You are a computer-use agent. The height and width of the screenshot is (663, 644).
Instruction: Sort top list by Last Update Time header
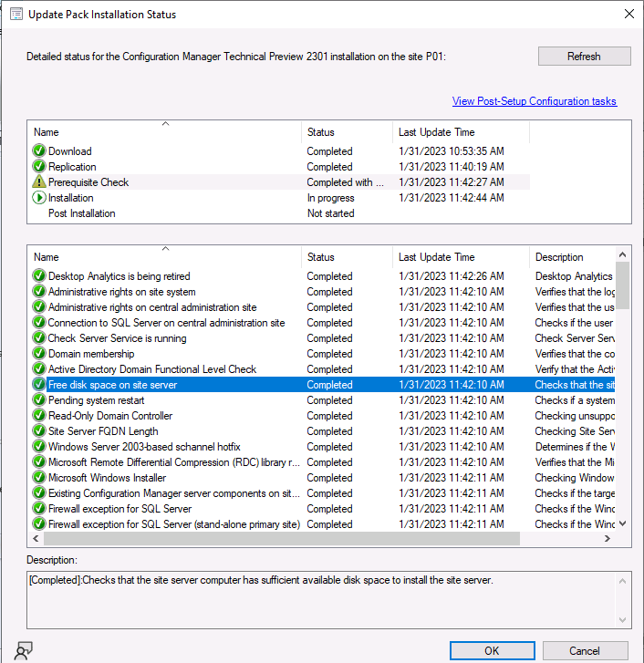tap(461, 132)
